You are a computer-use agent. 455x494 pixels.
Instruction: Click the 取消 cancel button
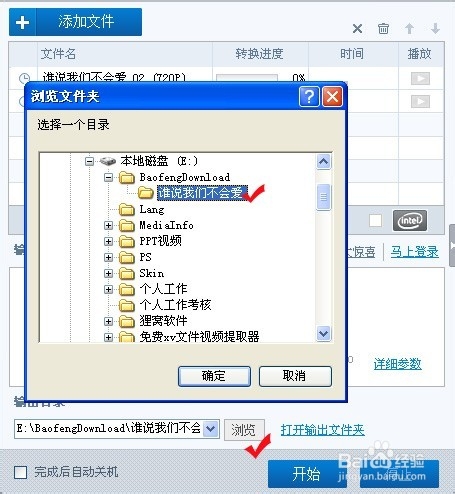click(x=295, y=376)
